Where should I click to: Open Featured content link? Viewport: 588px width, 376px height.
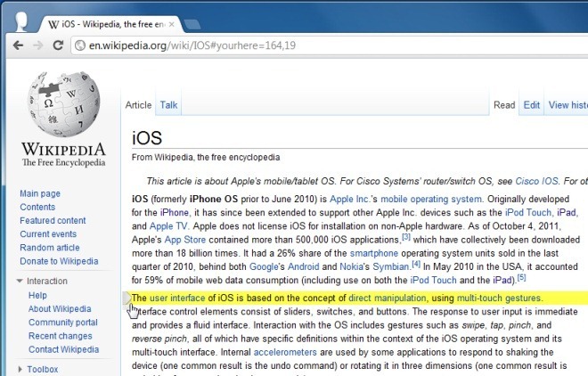[53, 220]
